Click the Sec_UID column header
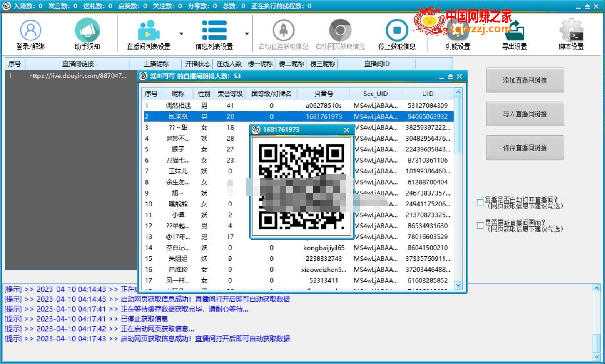The height and width of the screenshot is (364, 605). click(x=375, y=94)
